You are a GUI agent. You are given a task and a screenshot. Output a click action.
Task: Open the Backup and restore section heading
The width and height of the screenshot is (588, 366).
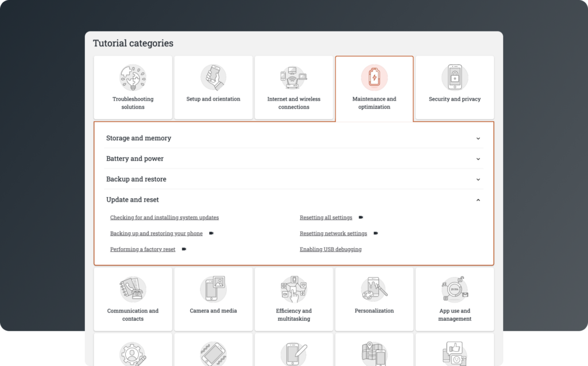136,179
